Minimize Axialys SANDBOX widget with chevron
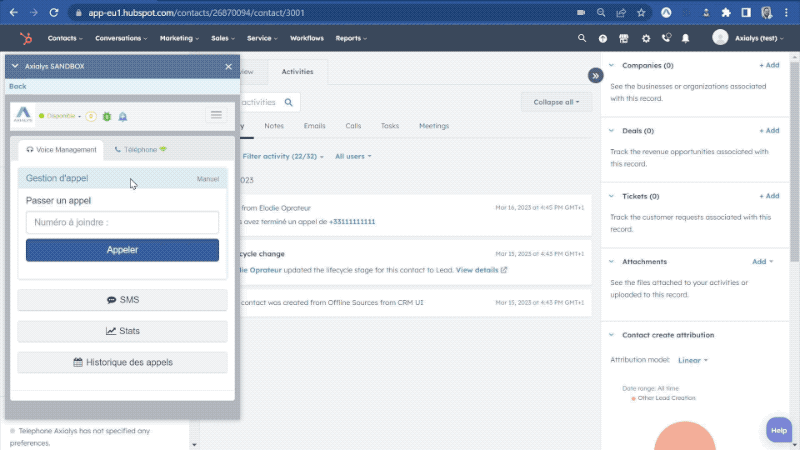 15,66
